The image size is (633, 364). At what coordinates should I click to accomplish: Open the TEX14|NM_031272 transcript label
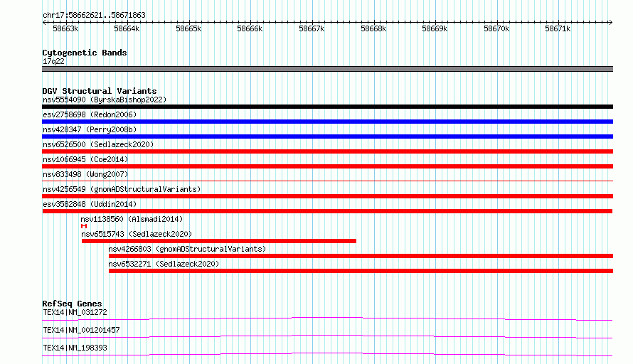75,312
